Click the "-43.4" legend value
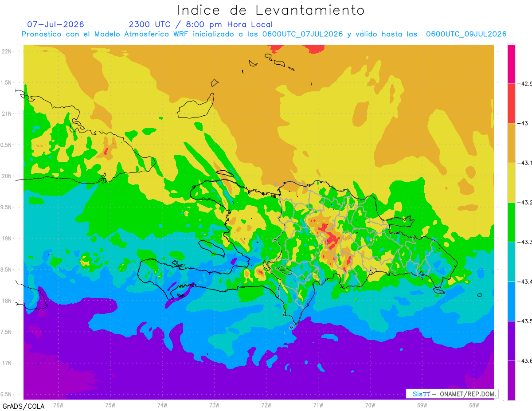 [525, 281]
